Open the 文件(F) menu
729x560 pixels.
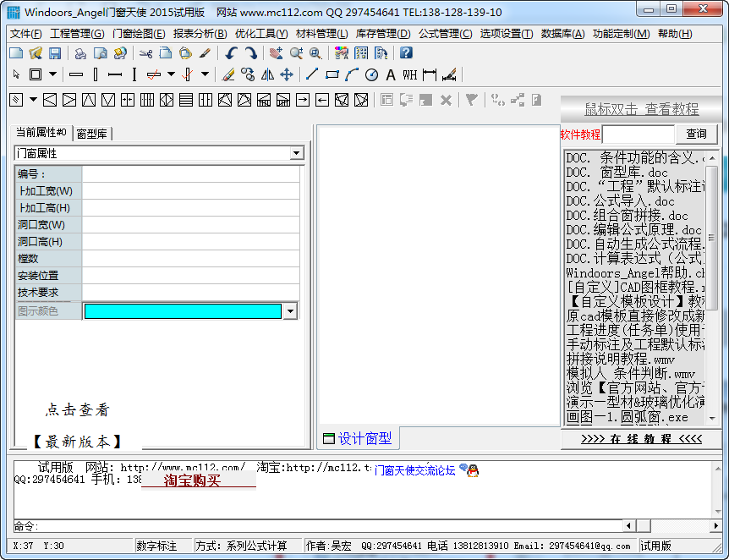(x=26, y=34)
